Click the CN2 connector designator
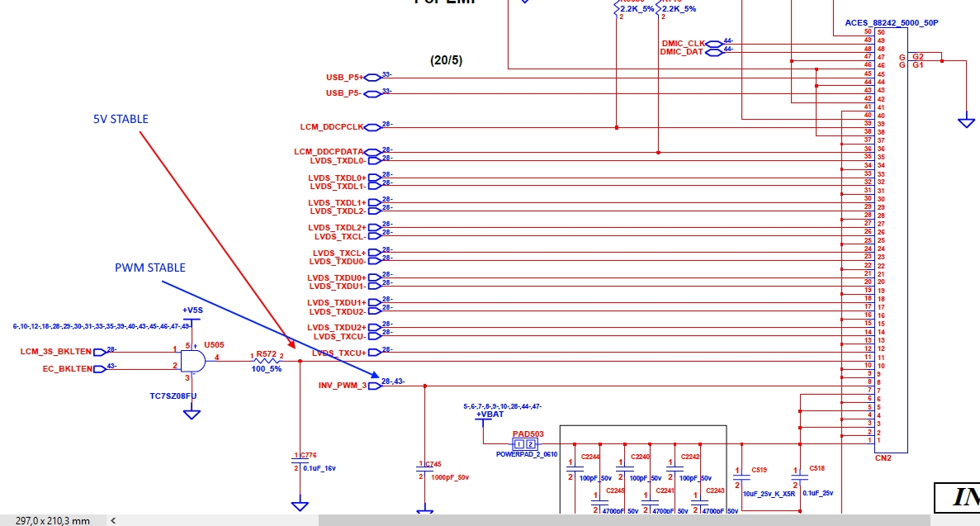 click(883, 457)
